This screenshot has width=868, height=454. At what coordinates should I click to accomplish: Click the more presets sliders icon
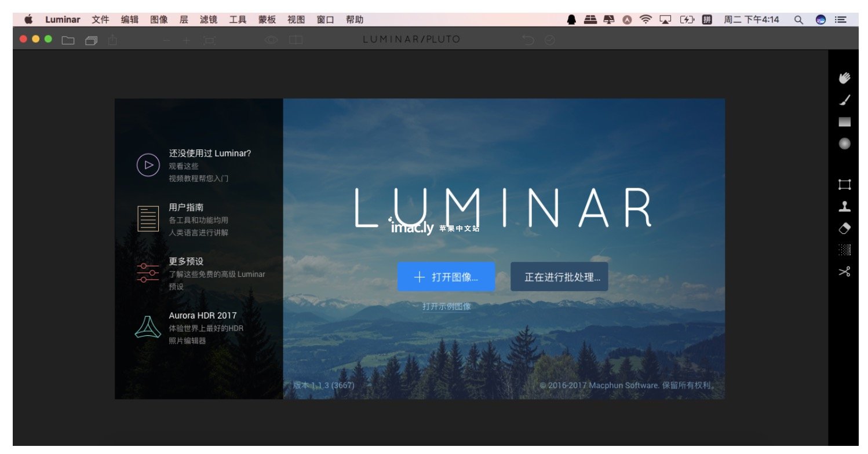148,272
